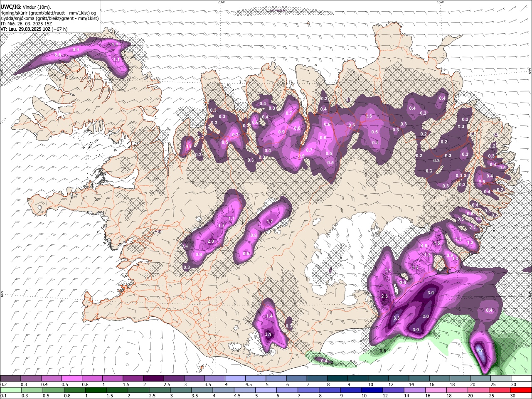Click the green-scale legend swatch from 3.5 to 4
The width and height of the screenshot is (532, 399).
[x=202, y=390]
